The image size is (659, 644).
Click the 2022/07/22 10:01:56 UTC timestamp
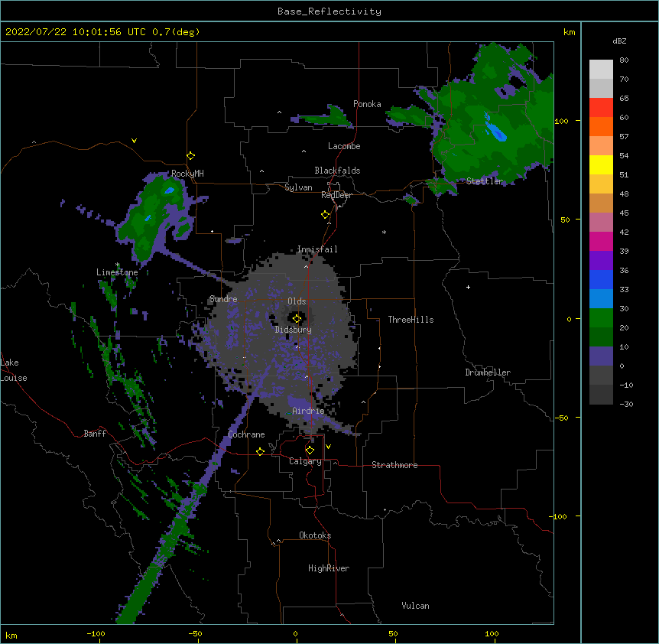[75, 32]
